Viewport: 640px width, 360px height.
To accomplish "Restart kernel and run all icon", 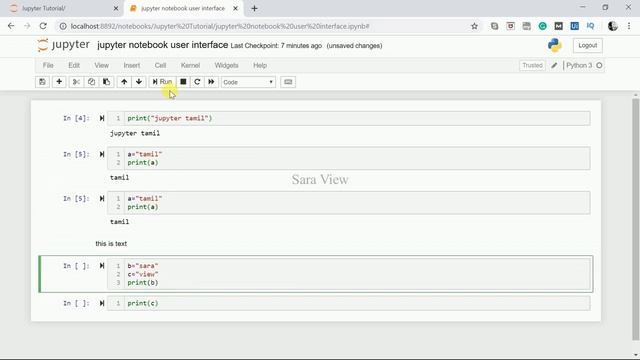I will click(211, 82).
